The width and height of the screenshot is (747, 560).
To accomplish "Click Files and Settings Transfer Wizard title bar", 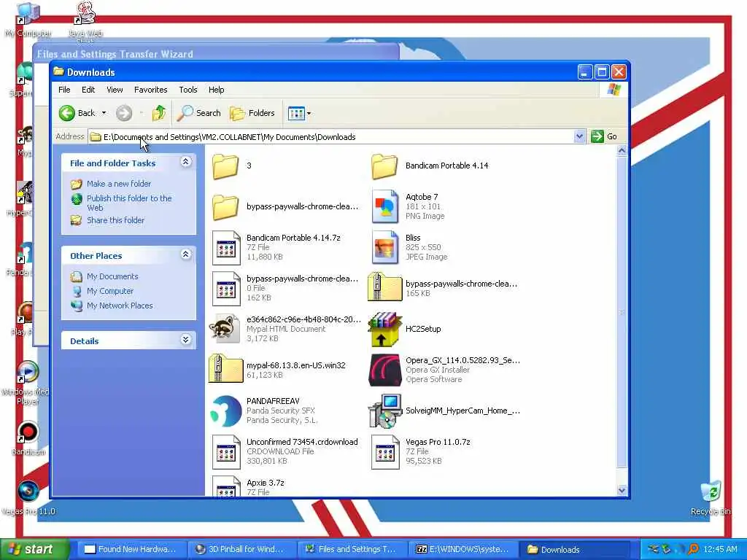I will pyautogui.click(x=215, y=54).
